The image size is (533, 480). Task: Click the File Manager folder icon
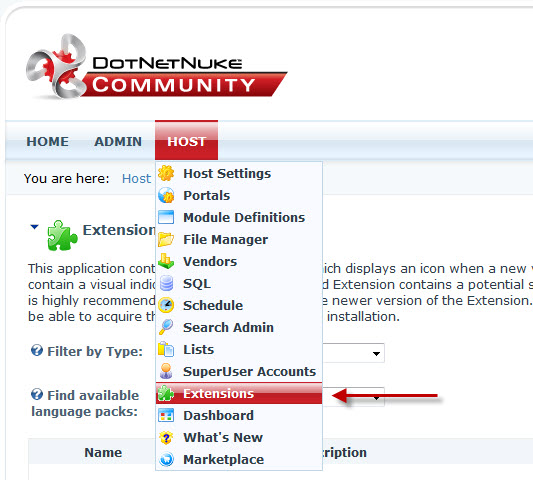tap(166, 239)
